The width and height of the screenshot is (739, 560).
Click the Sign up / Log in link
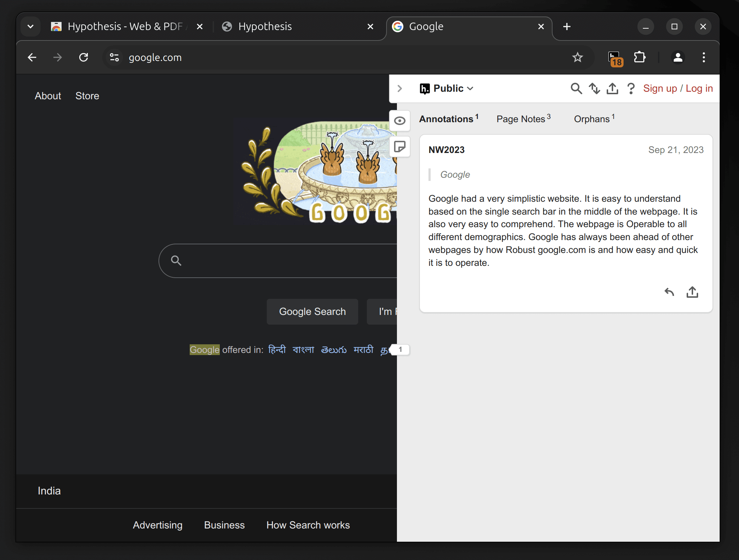coord(677,88)
